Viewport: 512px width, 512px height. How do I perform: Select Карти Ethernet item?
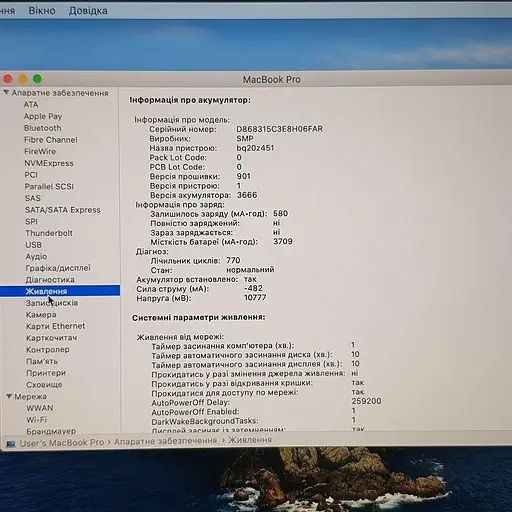point(56,326)
